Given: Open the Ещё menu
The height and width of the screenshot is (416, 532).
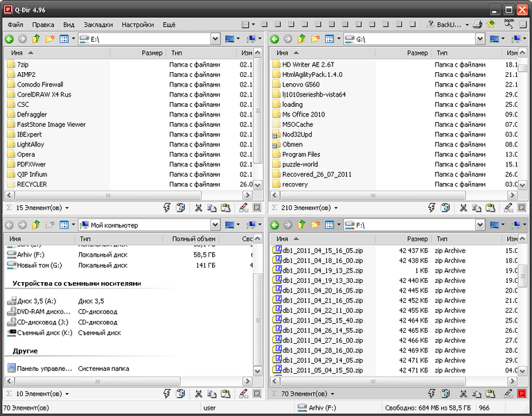Looking at the screenshot, I should (x=169, y=25).
